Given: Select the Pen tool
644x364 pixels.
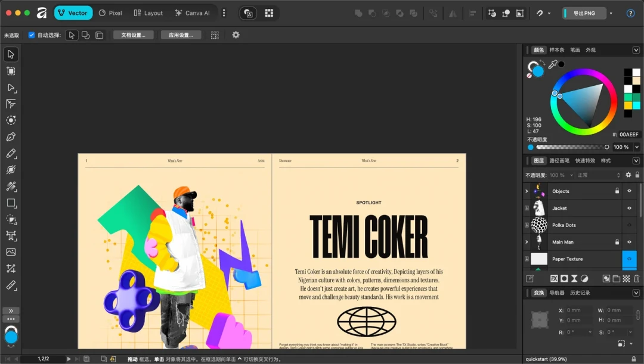Looking at the screenshot, I should tap(11, 137).
